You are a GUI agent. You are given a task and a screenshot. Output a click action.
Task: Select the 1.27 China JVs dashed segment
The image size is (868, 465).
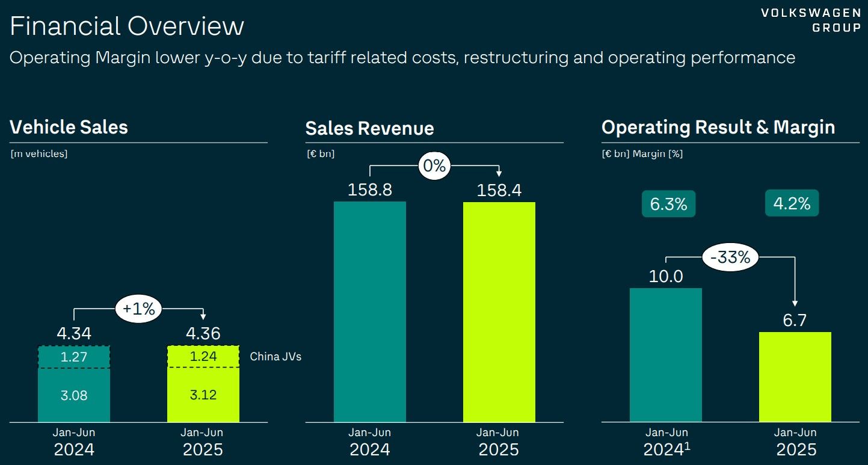pyautogui.click(x=74, y=357)
